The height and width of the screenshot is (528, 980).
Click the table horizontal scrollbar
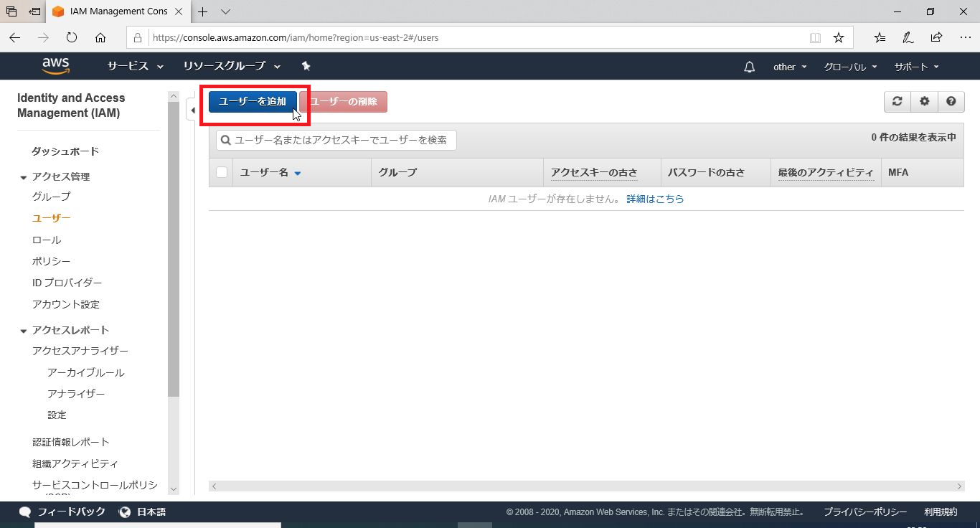[x=586, y=486]
